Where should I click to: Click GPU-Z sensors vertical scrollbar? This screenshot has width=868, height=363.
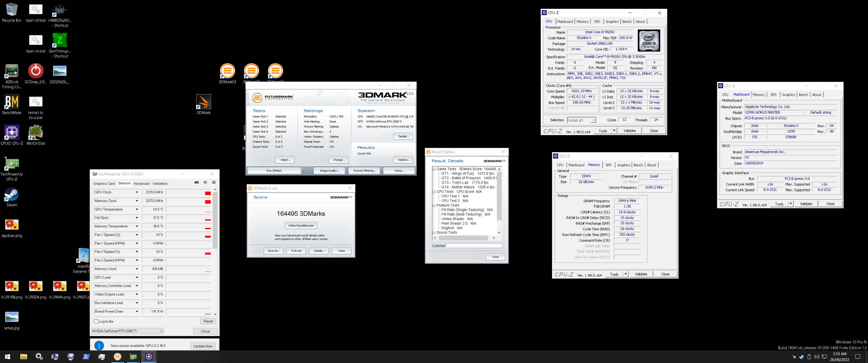pos(215,252)
